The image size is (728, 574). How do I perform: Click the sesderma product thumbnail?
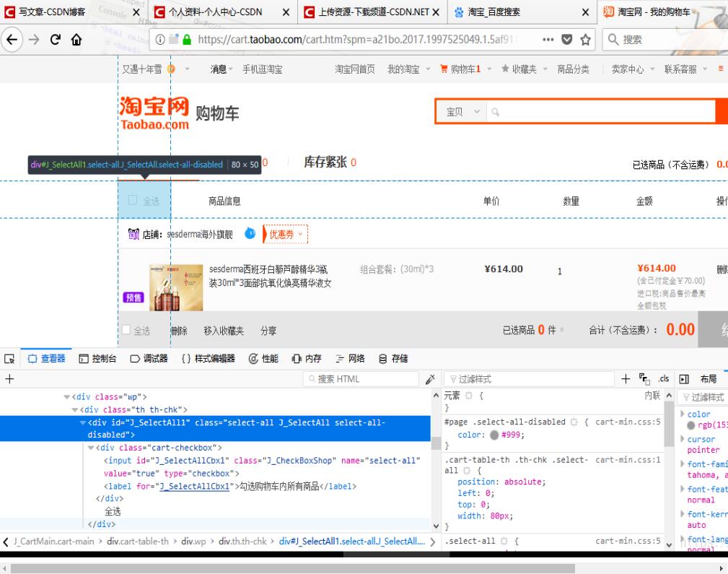[176, 287]
